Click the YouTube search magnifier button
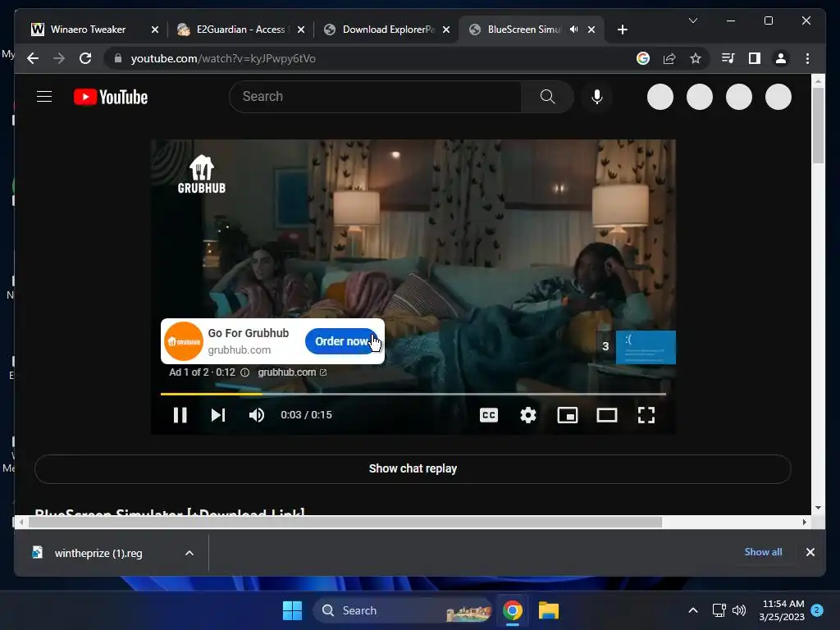Image resolution: width=840 pixels, height=630 pixels. click(547, 97)
